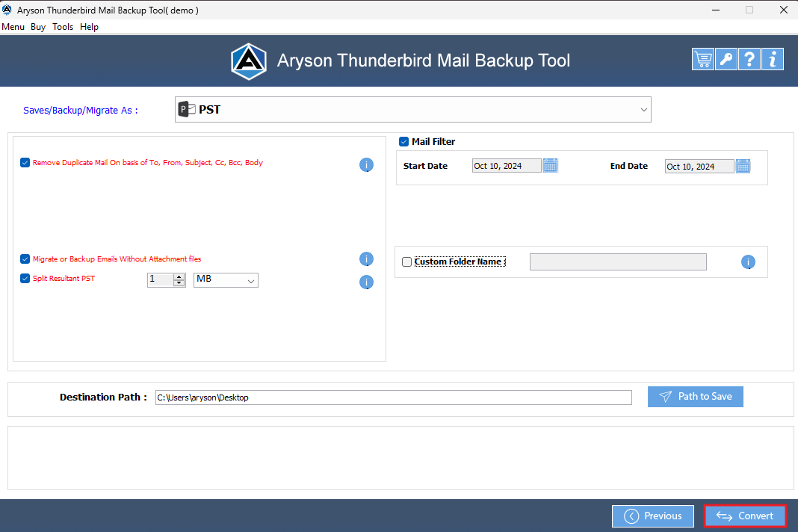Expand the Saves/Backup/Migrate As PST dropdown
This screenshot has width=798, height=532.
tap(412, 109)
